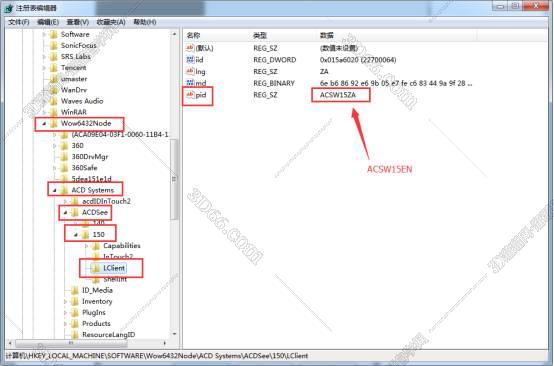Click the Tencent folder icon

click(x=53, y=67)
